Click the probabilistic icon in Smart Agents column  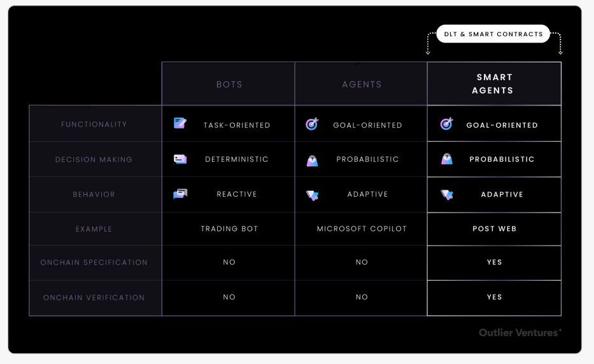point(447,159)
